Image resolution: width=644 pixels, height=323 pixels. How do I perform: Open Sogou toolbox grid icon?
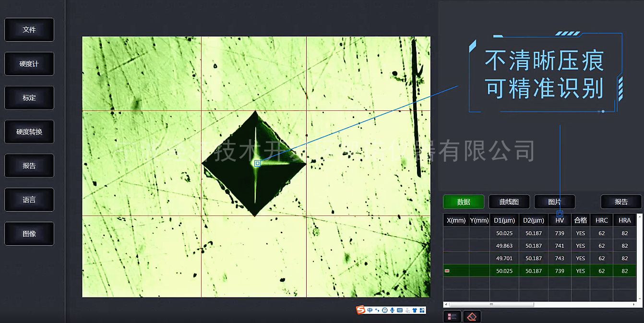pos(422,310)
